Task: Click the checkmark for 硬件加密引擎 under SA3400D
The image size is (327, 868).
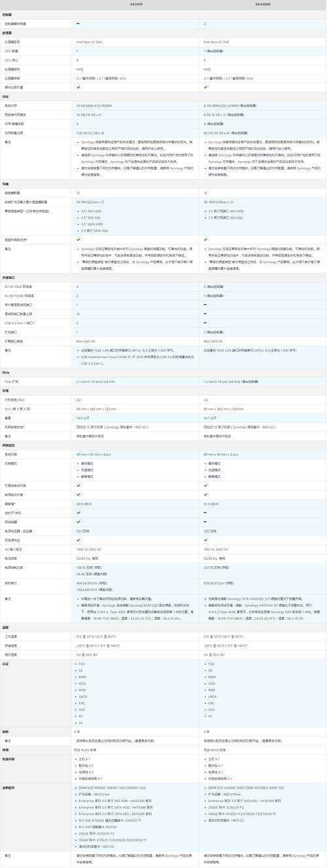Action: pyautogui.click(x=205, y=87)
